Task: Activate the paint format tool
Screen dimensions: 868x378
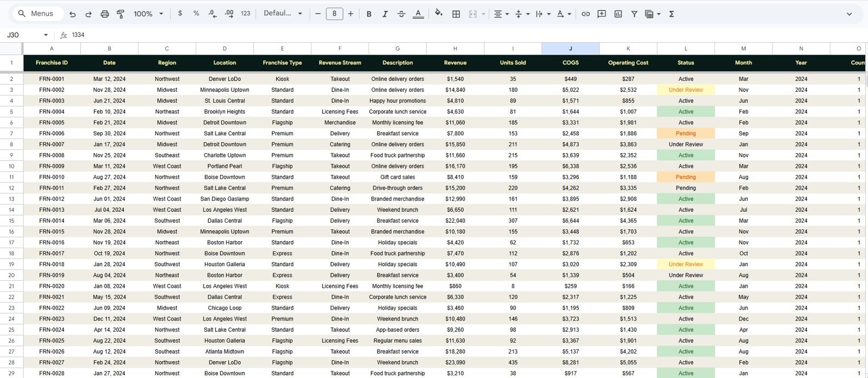Action: 120,14
